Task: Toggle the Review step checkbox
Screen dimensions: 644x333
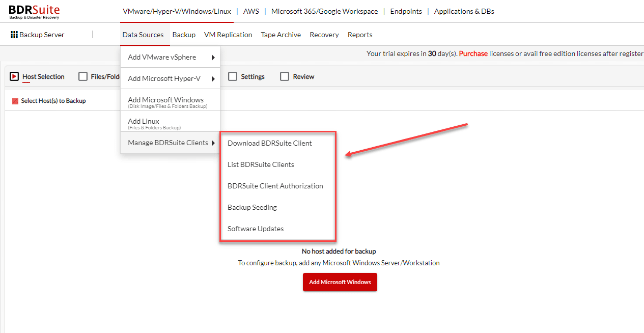Action: (285, 76)
